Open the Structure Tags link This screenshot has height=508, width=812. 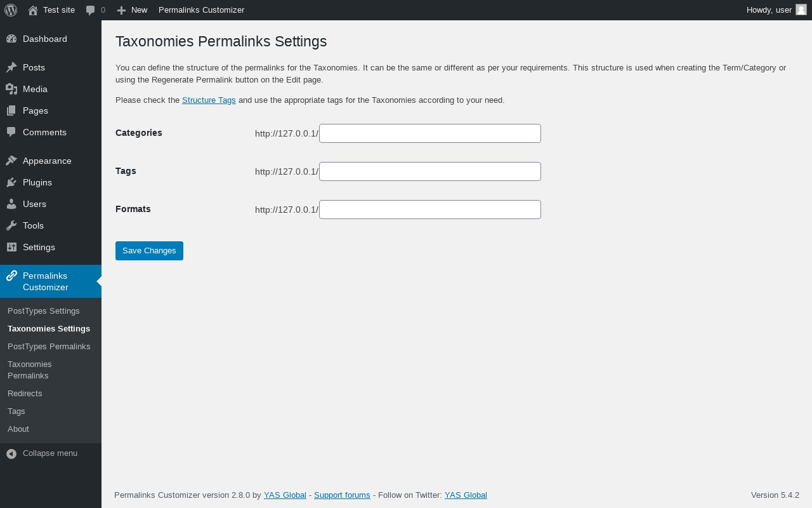(209, 100)
